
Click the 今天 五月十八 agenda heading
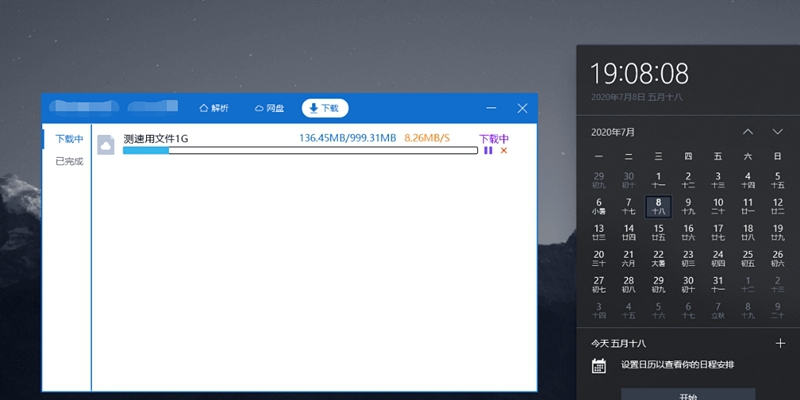[x=618, y=344]
